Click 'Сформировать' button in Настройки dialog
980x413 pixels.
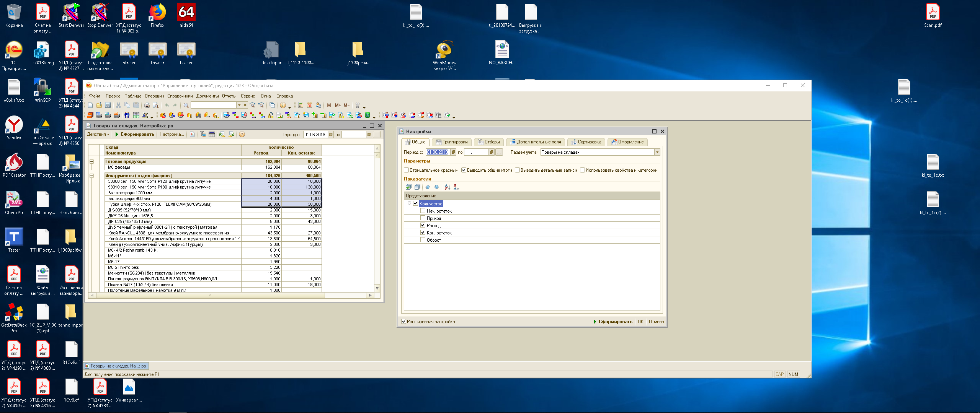613,322
